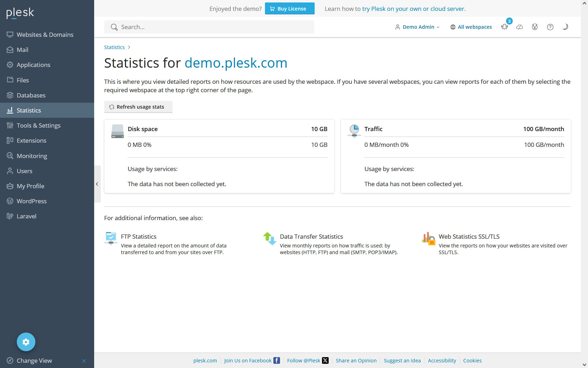
Task: Dismiss Change View with the close X
Action: [x=84, y=361]
